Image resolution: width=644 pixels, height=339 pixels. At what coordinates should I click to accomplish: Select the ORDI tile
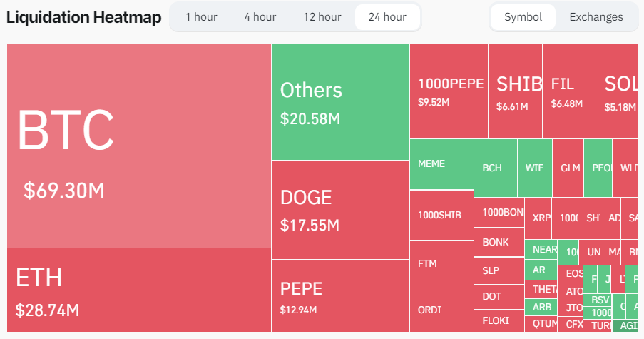pos(441,310)
